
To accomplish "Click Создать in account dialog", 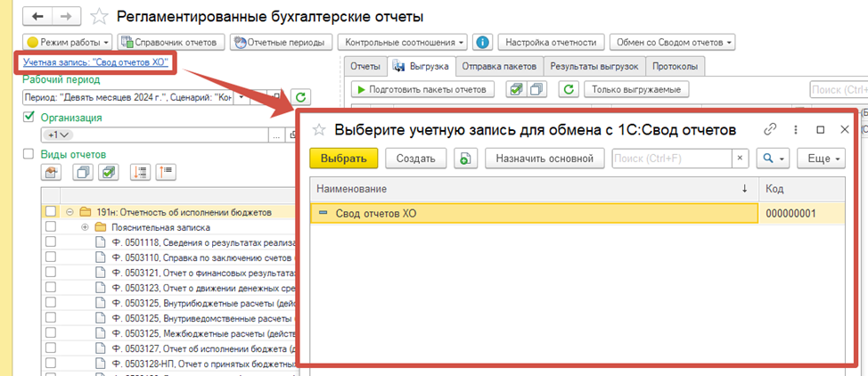I will click(x=416, y=159).
